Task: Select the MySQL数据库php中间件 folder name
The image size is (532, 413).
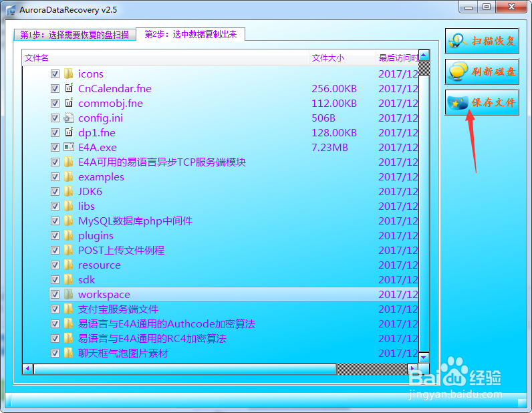Action: (136, 221)
